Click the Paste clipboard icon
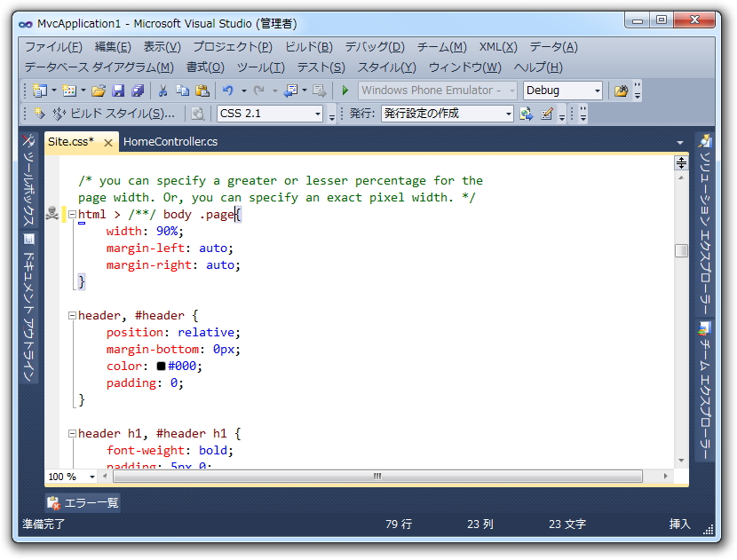This screenshot has width=737, height=560. [202, 91]
